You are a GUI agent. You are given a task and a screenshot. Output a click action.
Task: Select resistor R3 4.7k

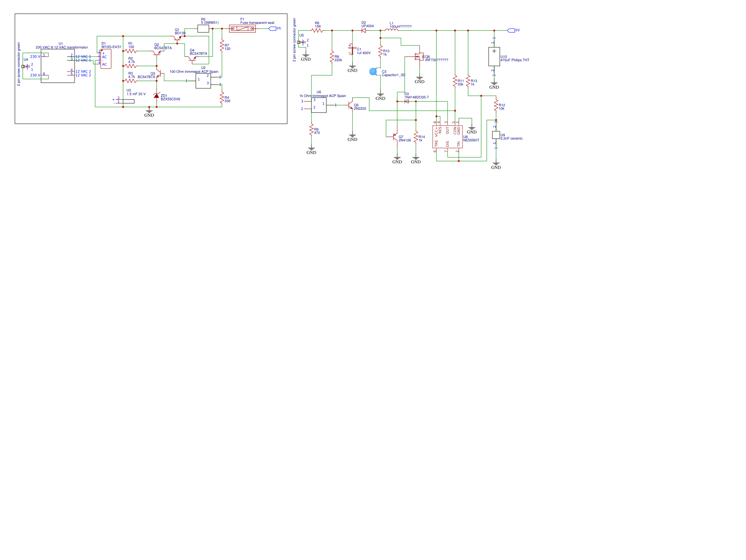(131, 81)
